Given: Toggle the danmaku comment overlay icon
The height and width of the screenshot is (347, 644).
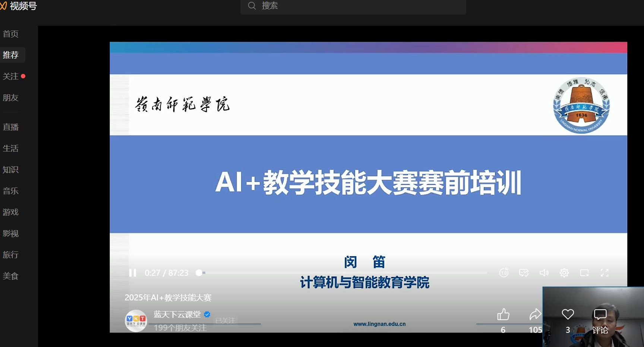Looking at the screenshot, I should (524, 273).
